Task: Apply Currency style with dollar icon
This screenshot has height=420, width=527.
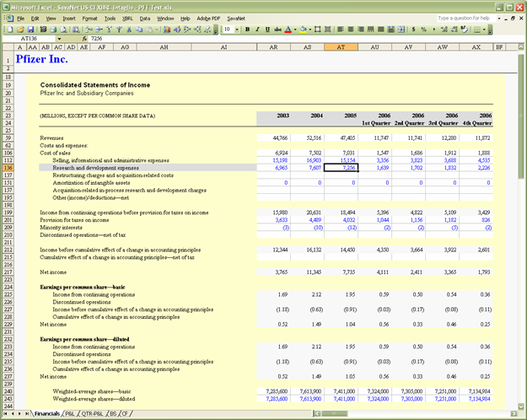Action: click(413, 30)
